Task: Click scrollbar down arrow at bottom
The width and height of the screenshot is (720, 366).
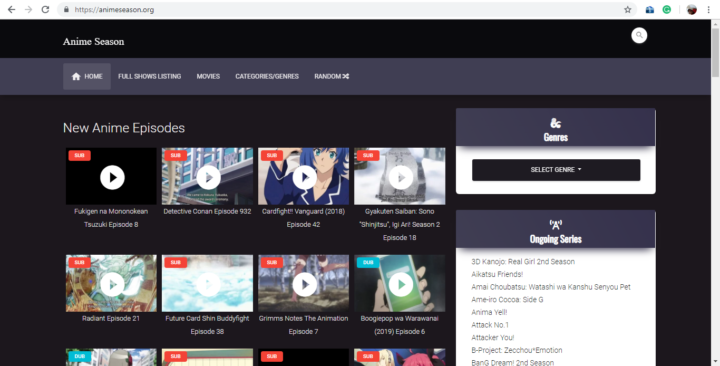Action: coord(715,362)
